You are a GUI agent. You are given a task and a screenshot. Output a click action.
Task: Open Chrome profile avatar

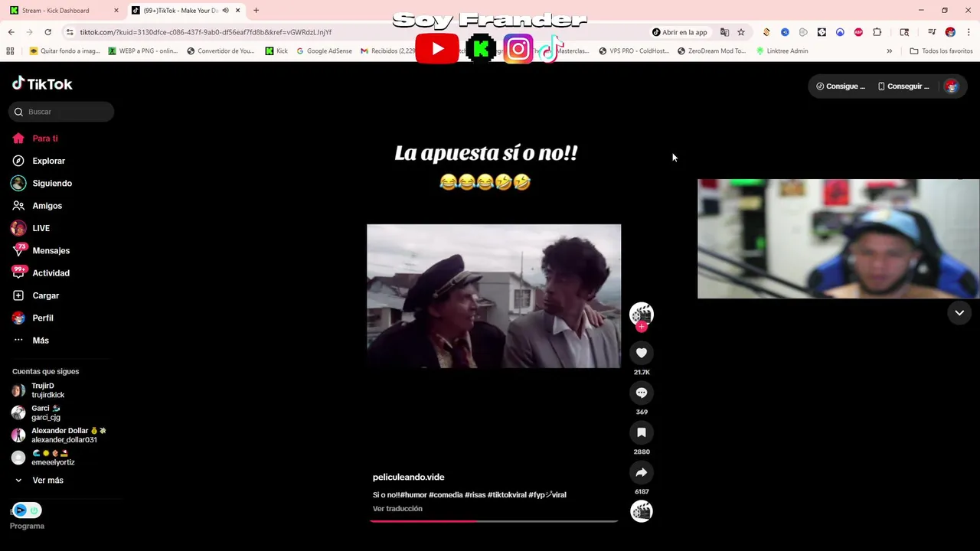(x=950, y=32)
